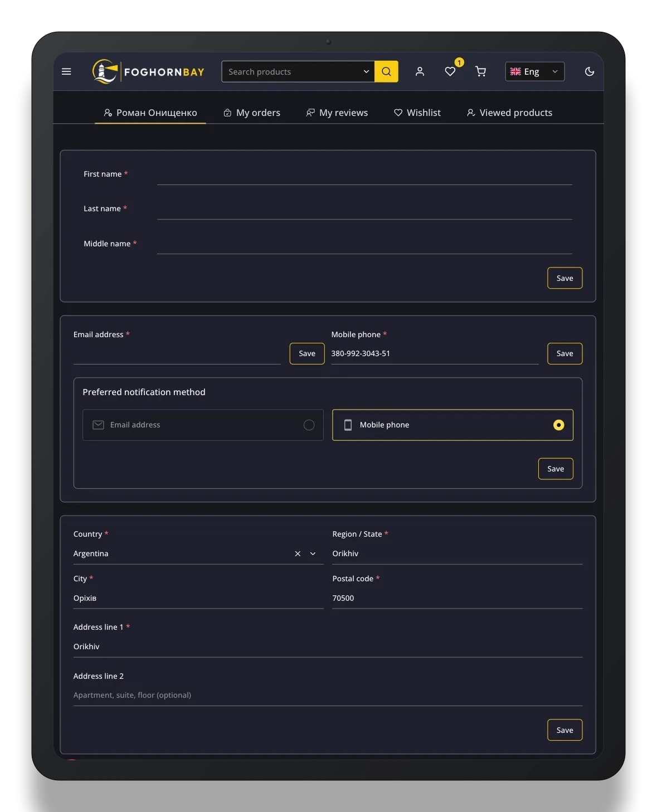
Task: Toggle dark mode moon icon
Action: [589, 71]
